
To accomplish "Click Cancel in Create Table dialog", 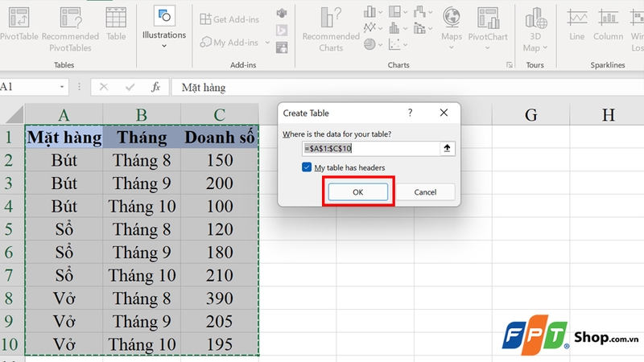I will pos(425,192).
